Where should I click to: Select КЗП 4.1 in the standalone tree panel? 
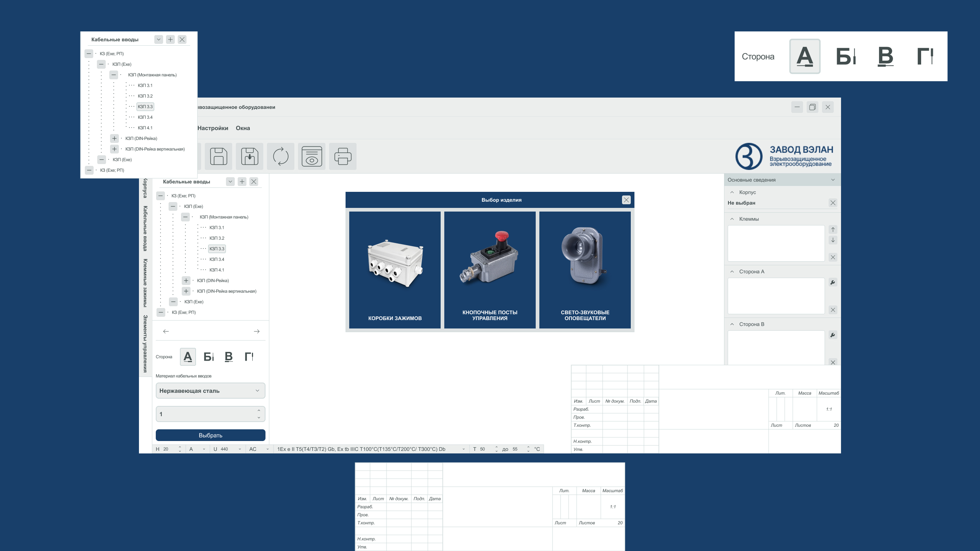(x=145, y=128)
